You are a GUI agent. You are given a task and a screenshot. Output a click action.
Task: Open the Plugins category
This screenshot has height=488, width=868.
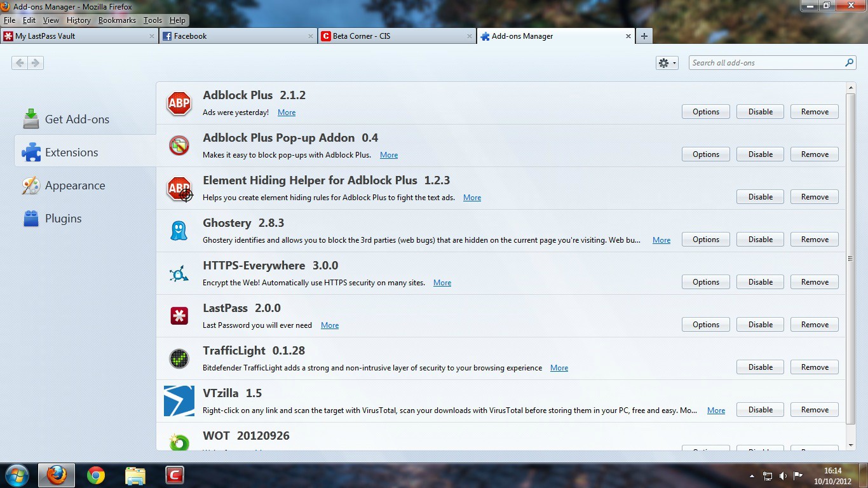(x=52, y=219)
